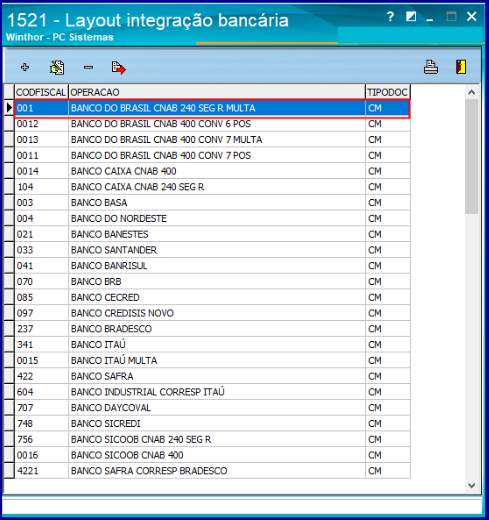Image resolution: width=489 pixels, height=520 pixels.
Task: Click code cell 237
Action: 41,329
